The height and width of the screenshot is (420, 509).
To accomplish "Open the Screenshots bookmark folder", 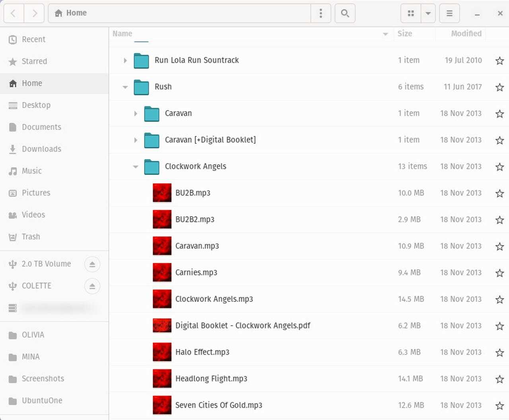I will pos(54,379).
